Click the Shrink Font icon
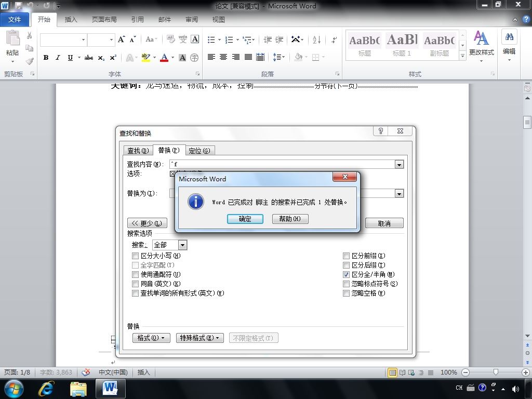532x399 pixels. [132, 39]
